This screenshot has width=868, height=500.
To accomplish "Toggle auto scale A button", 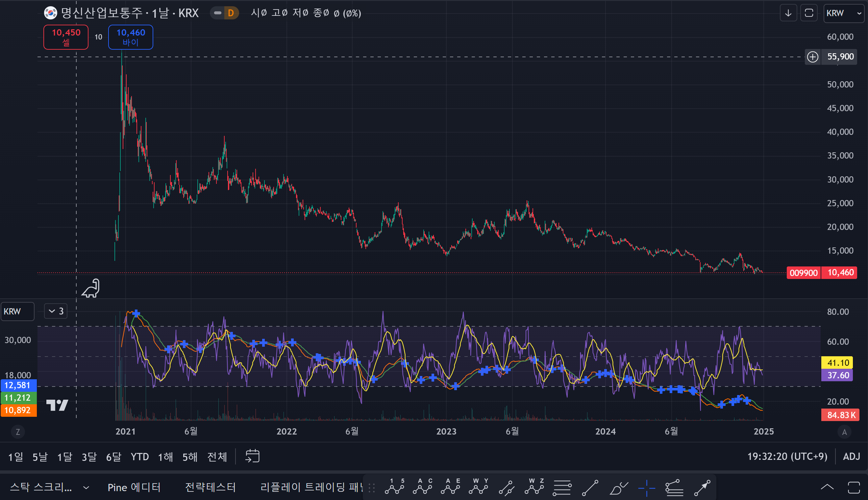I will click(x=844, y=432).
